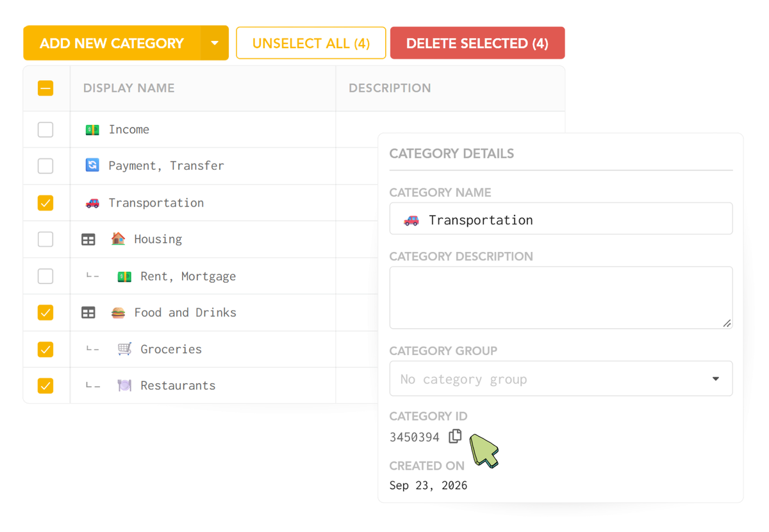Click the category ID value 3450394
Image resolution: width=769 pixels, height=532 pixels.
click(x=415, y=438)
